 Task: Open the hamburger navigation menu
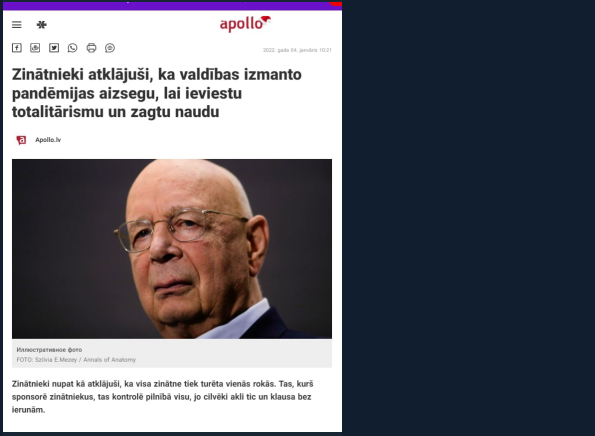[x=17, y=25]
